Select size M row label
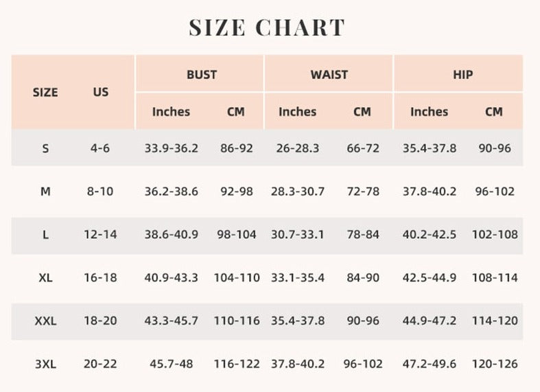The image size is (540, 392). [x=45, y=191]
